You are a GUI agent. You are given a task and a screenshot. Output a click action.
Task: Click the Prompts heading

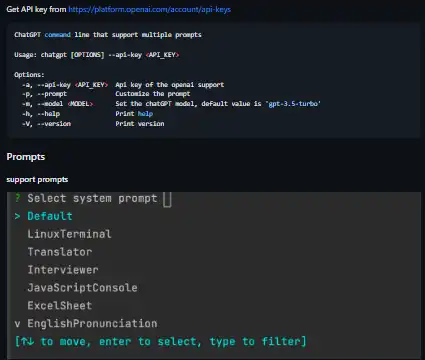coord(26,157)
